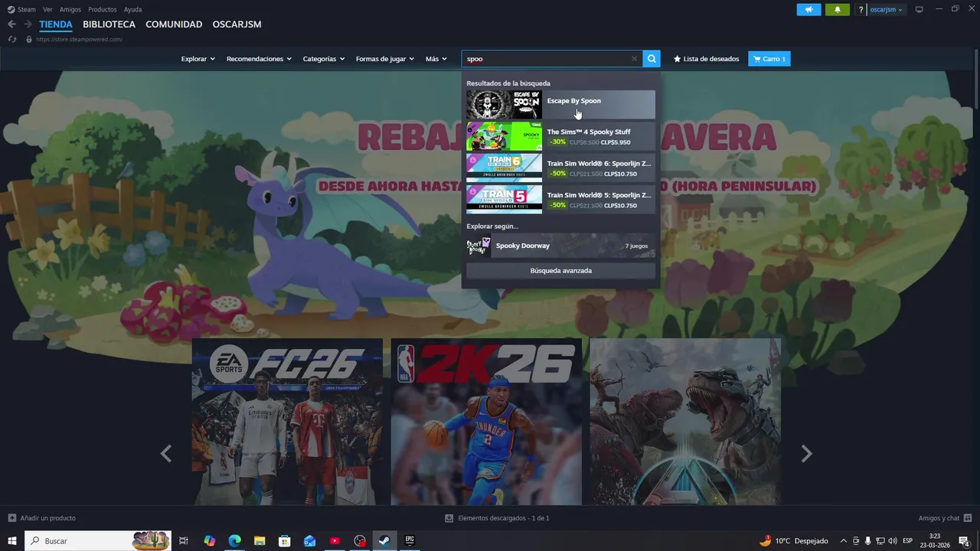Go back with the left arrow
980x551 pixels.
pos(11,24)
